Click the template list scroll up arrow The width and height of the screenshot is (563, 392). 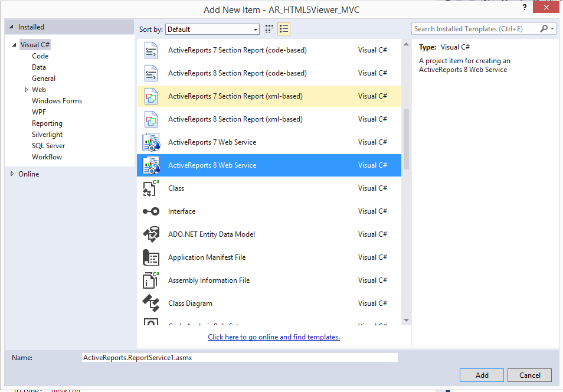tap(406, 44)
